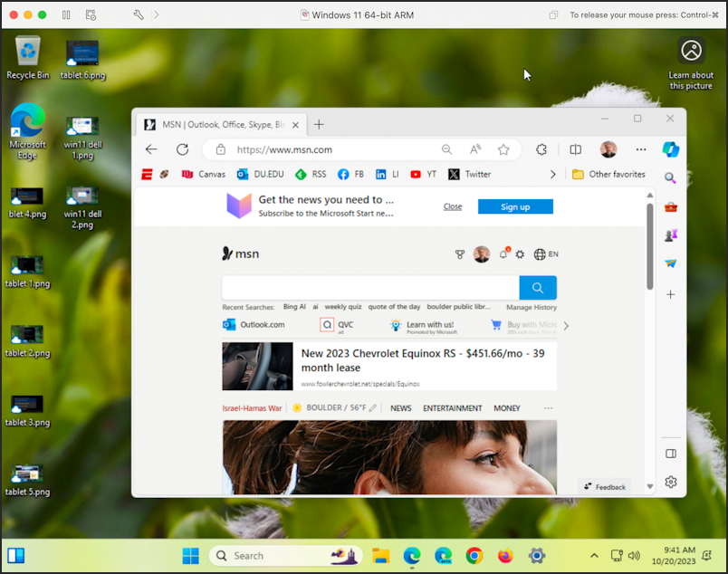
Task: Open Twitter favorite
Action: pyautogui.click(x=469, y=175)
